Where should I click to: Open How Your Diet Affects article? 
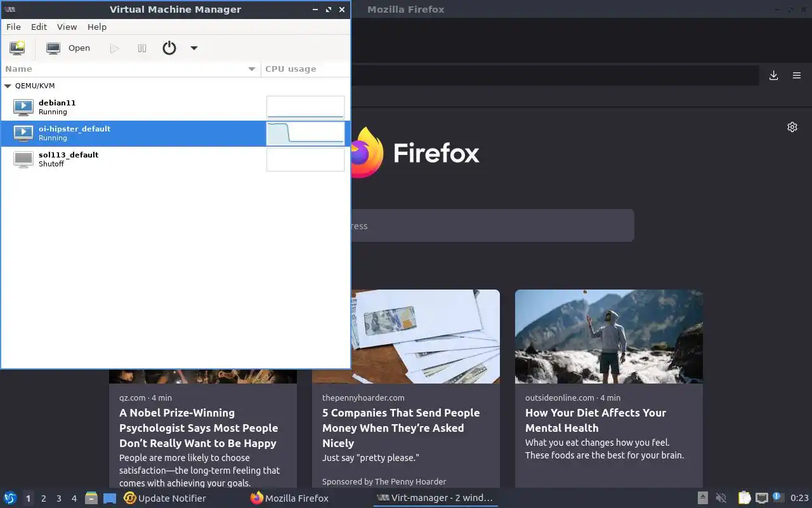596,420
